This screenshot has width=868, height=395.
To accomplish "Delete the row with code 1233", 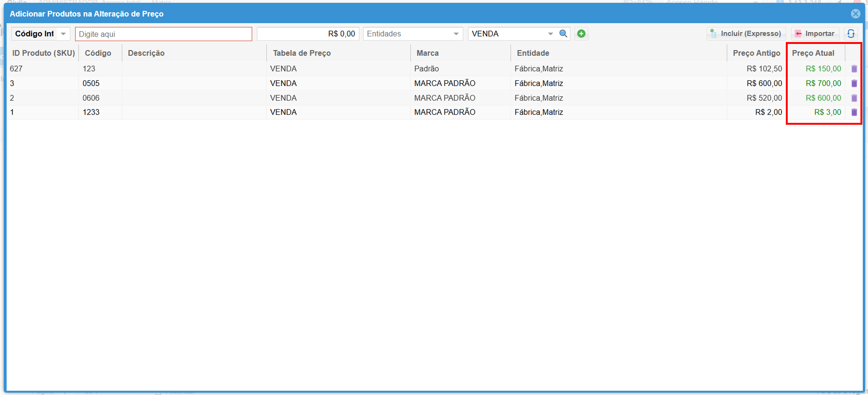I will coord(854,112).
